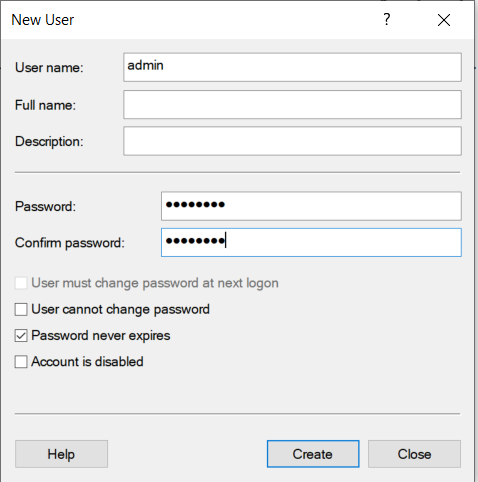Create the new admin user account
Screen dimensions: 478x482
[x=313, y=454]
